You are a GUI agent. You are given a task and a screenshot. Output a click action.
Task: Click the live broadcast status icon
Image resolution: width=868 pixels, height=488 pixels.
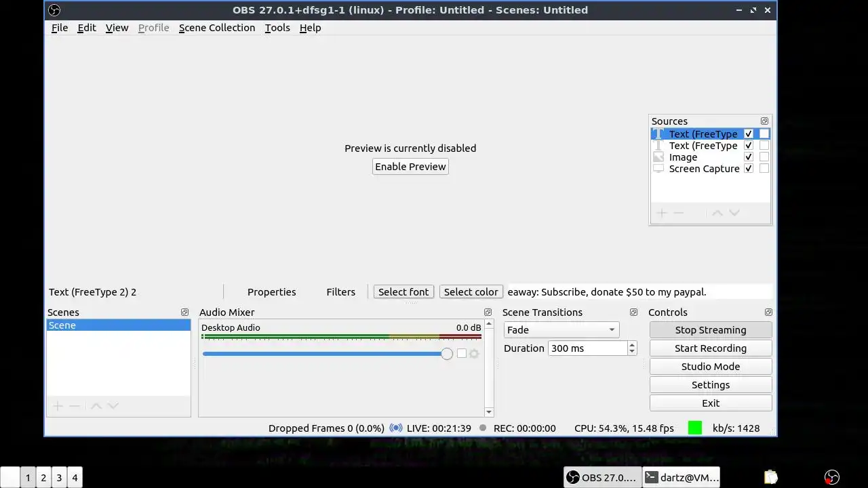coord(396,428)
